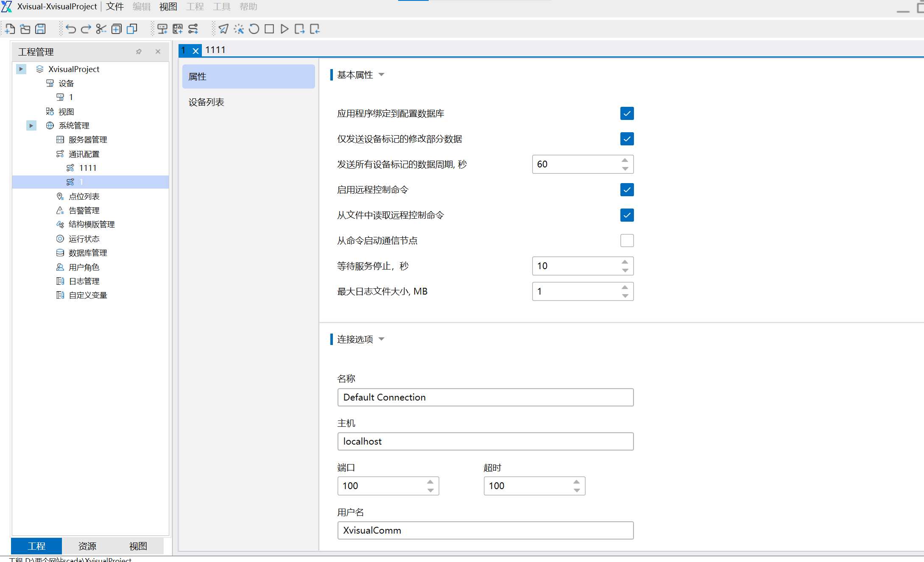
Task: Click the new project toolbar icon
Action: coord(10,29)
